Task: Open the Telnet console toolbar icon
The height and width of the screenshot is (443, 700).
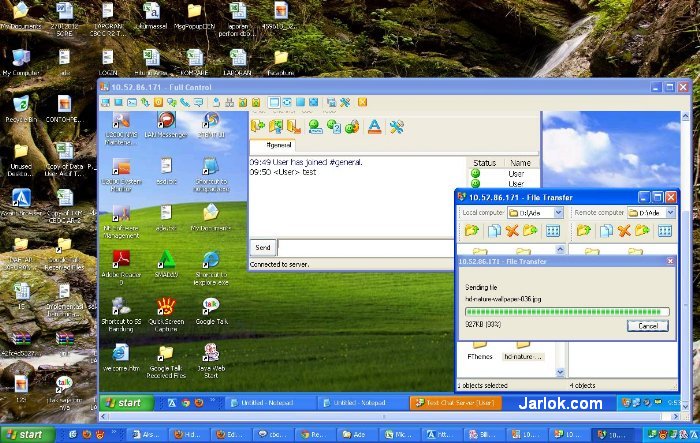Action: [x=132, y=103]
